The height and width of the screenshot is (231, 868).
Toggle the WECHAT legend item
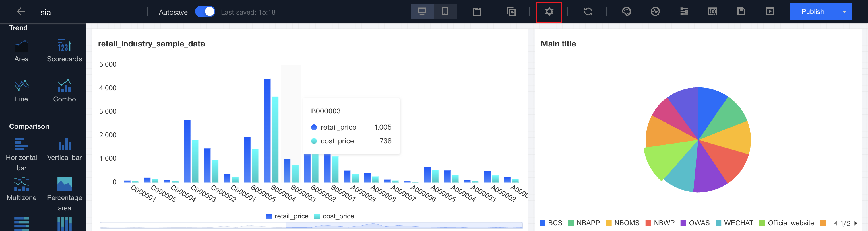tap(735, 223)
